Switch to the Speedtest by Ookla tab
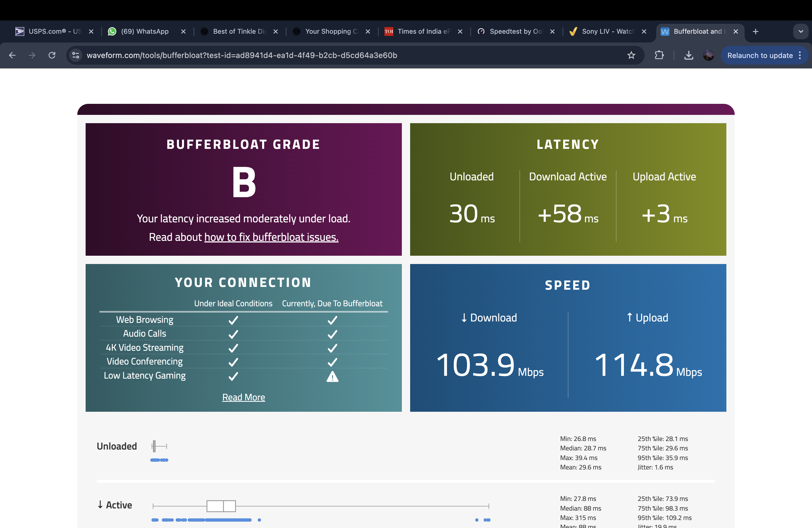Viewport: 812px width, 528px height. (515, 31)
